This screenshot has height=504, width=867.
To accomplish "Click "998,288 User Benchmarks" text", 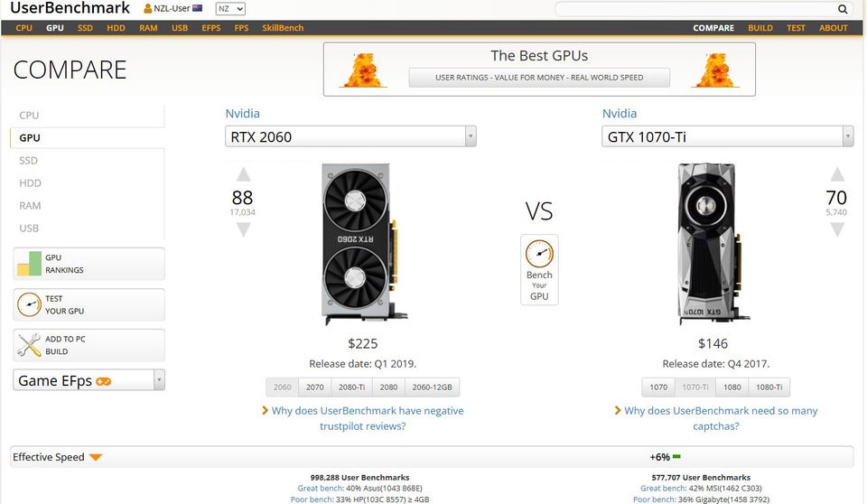I will (359, 478).
